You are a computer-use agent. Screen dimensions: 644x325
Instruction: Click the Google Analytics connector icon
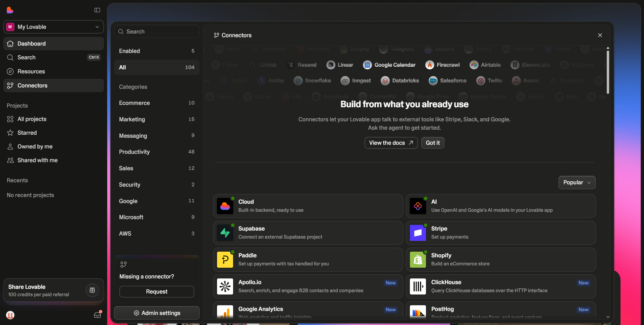tap(225, 312)
